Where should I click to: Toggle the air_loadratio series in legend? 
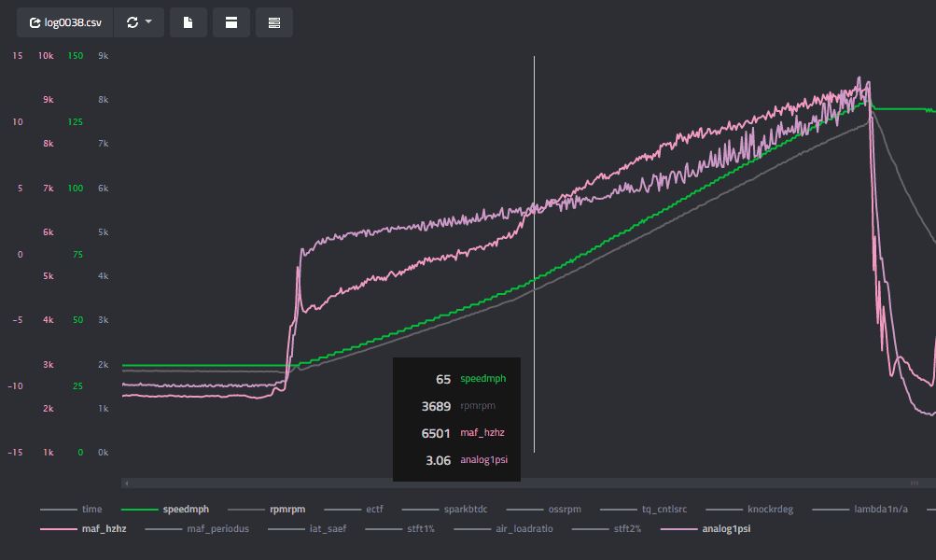tap(503, 529)
